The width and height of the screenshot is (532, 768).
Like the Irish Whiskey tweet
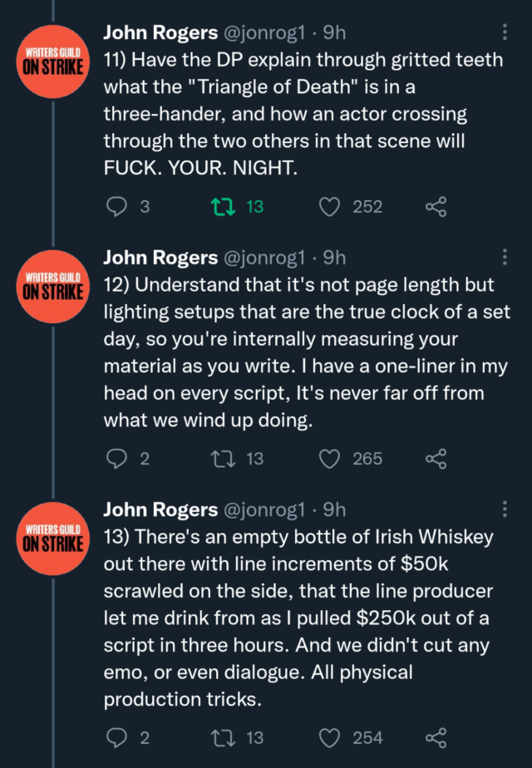point(330,737)
